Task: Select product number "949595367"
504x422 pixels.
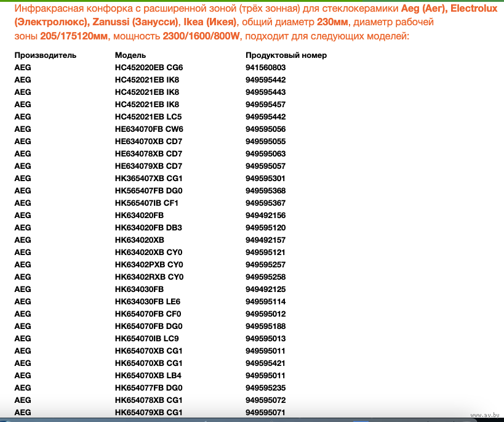Action: [x=265, y=203]
